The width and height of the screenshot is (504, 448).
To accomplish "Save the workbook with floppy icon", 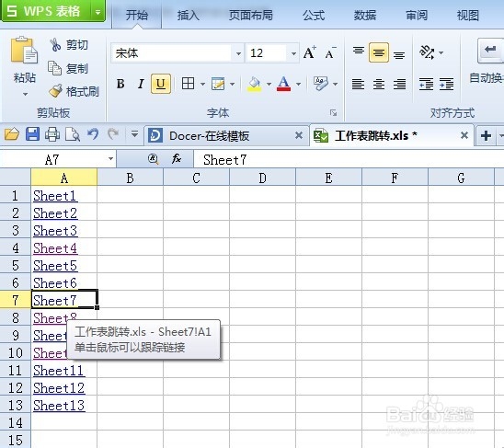I will (x=32, y=134).
